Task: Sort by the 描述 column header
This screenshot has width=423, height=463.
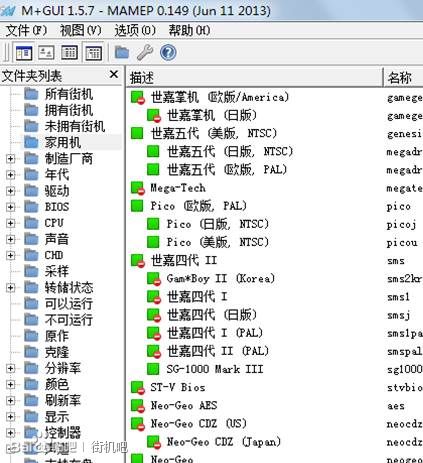Action: click(255, 77)
